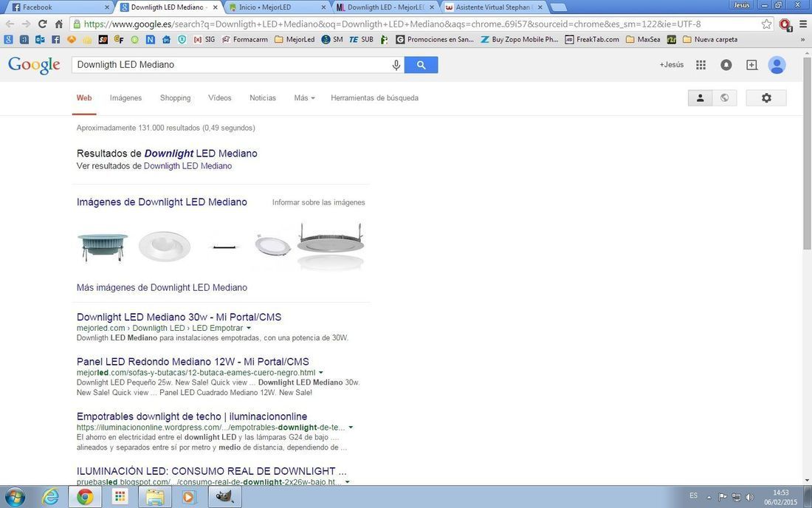The height and width of the screenshot is (508, 812).
Task: Click Informar sobre las imágenes
Action: tap(318, 202)
